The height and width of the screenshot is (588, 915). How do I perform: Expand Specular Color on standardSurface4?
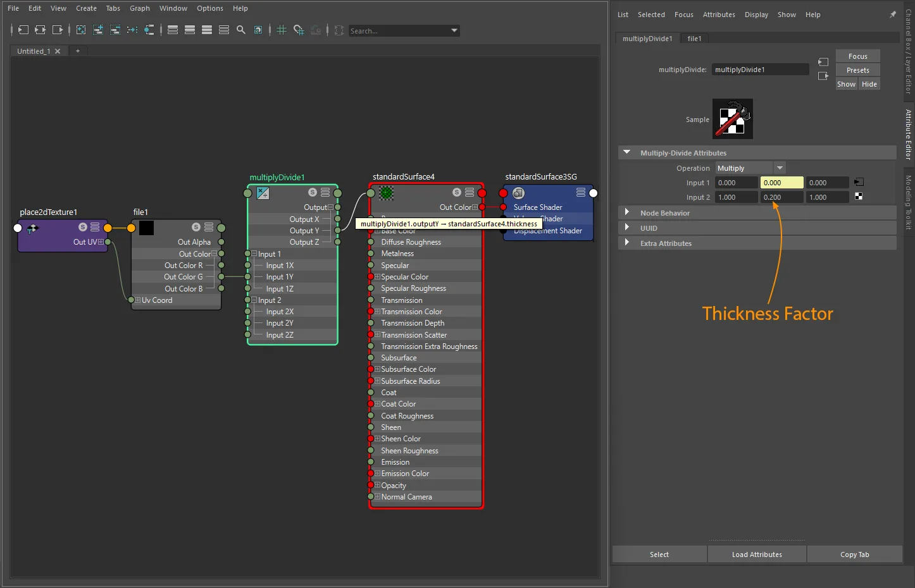point(377,276)
